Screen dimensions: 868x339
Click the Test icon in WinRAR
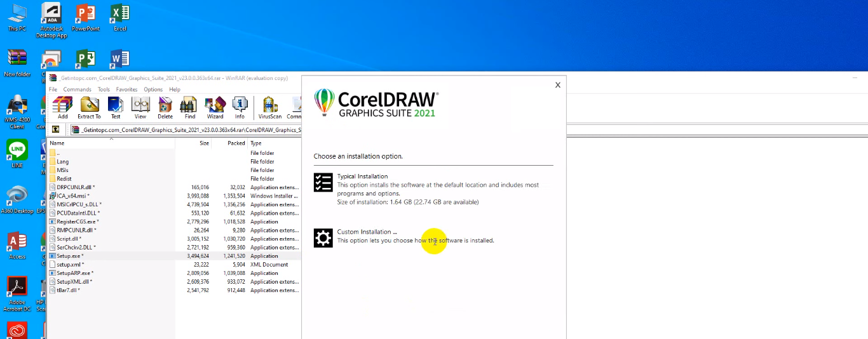116,108
